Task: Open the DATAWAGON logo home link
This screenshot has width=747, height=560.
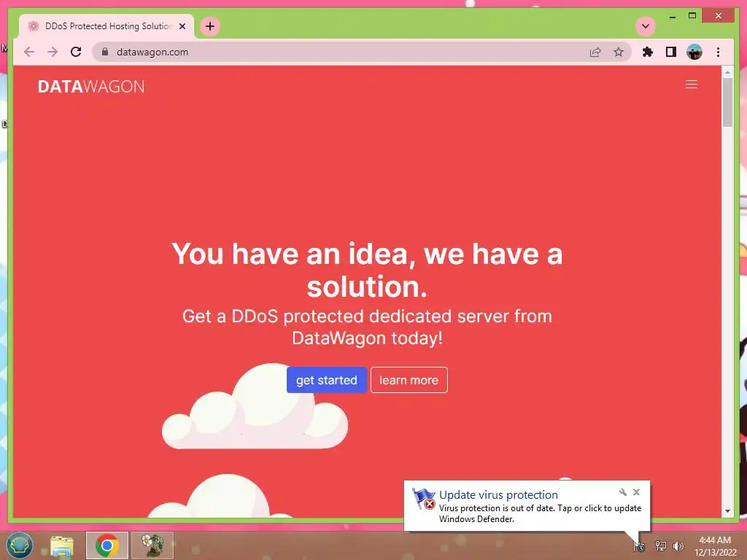Action: coord(91,87)
